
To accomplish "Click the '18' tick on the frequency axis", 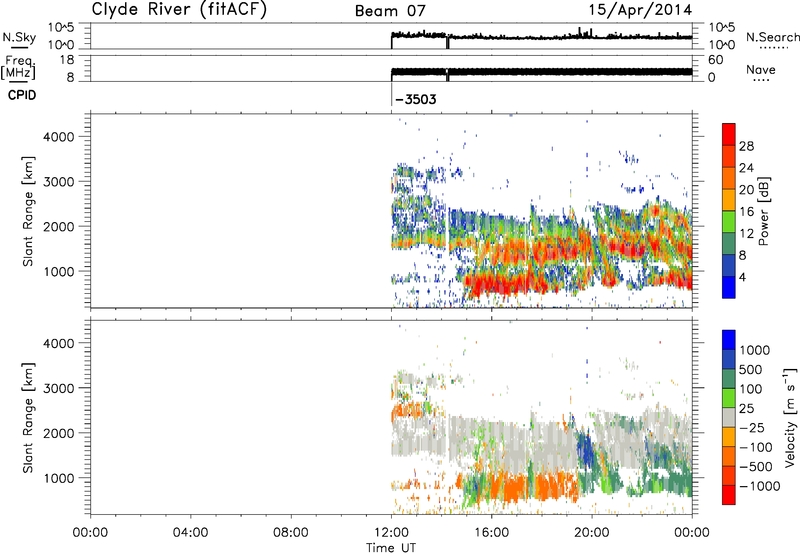I will (67, 60).
